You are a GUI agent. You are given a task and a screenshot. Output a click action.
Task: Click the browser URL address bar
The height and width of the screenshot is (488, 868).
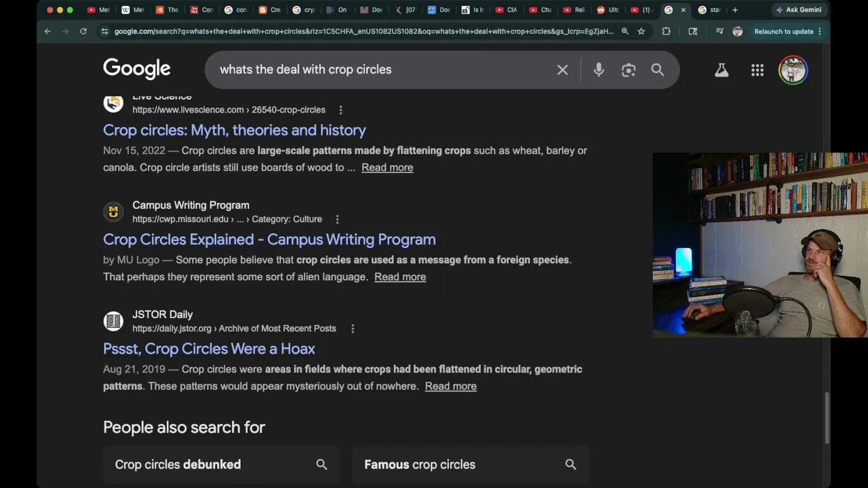click(x=364, y=31)
